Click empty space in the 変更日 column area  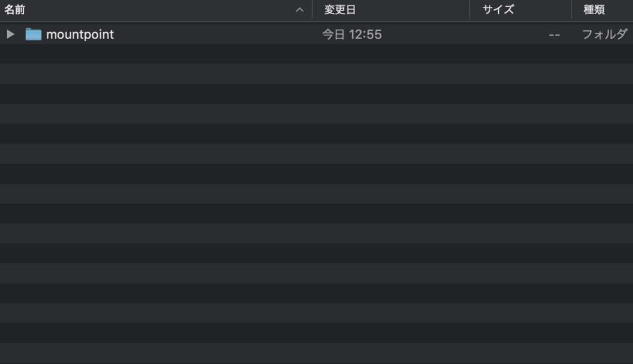(391, 161)
